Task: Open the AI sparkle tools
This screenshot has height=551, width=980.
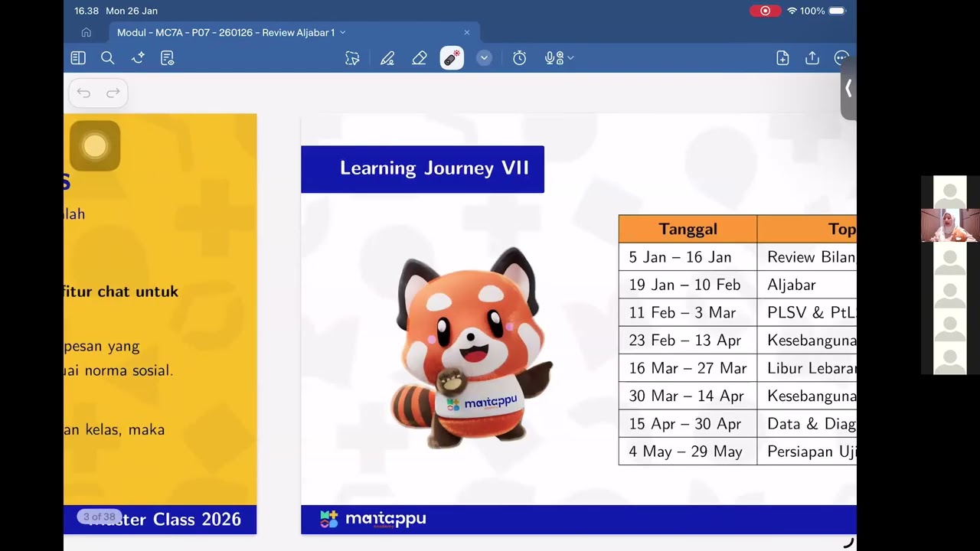Action: click(138, 58)
